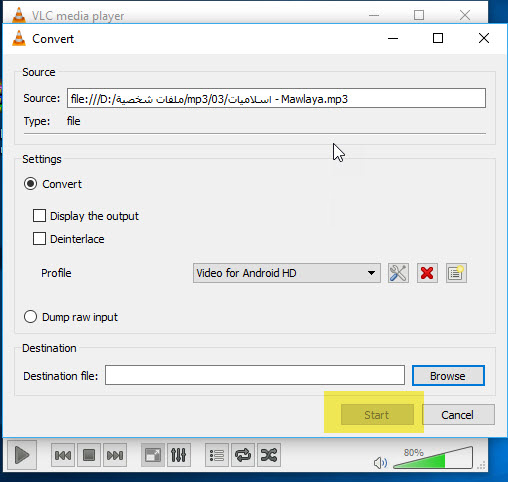Play media in VLC main window
This screenshot has width=508, height=482.
pyautogui.click(x=22, y=455)
